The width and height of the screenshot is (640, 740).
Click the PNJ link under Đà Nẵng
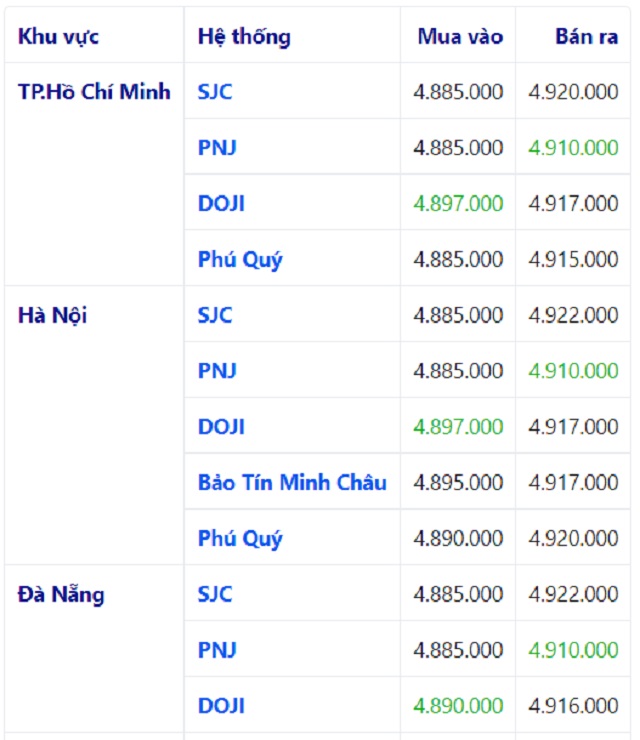click(x=217, y=650)
